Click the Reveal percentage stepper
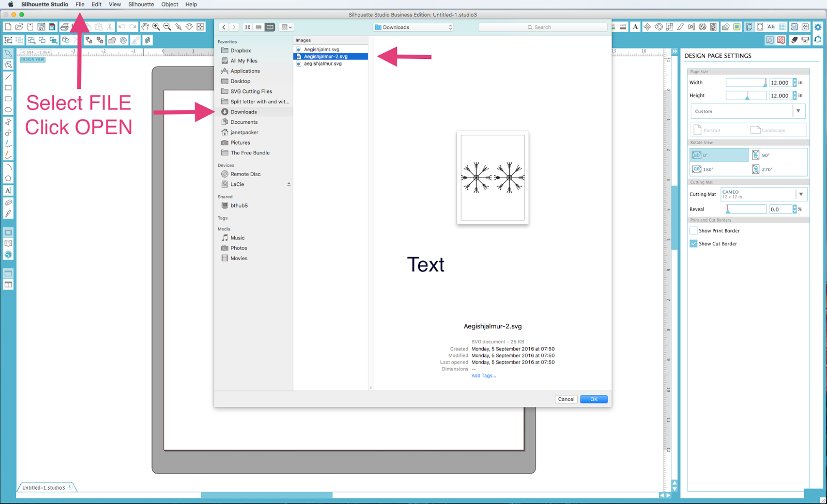This screenshot has height=504, width=827. (x=794, y=209)
